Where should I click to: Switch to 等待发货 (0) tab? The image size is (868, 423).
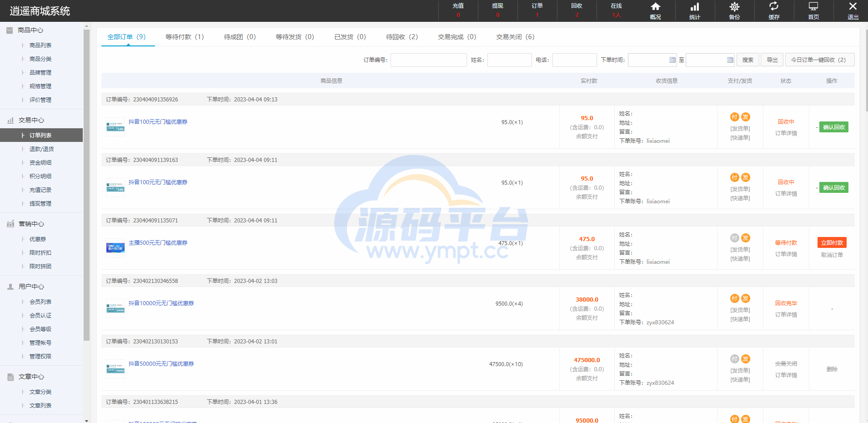coord(295,37)
